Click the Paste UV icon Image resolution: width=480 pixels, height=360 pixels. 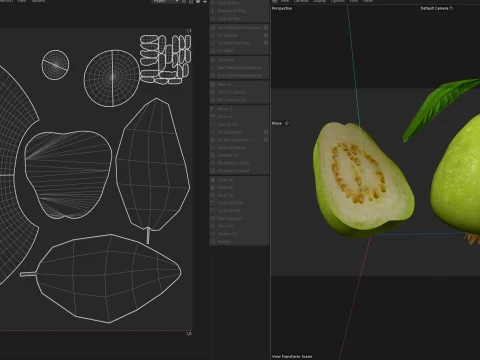[x=213, y=187]
